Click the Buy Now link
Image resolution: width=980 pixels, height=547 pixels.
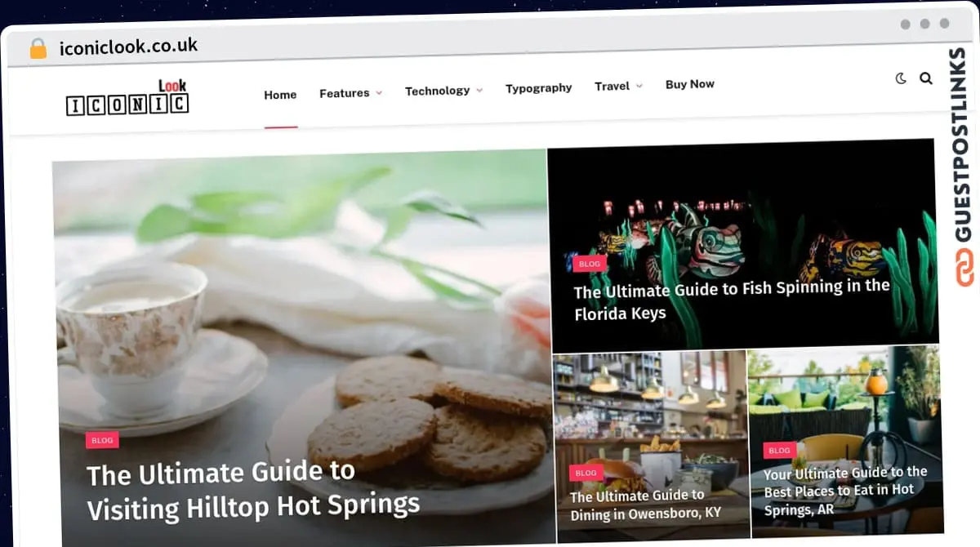click(x=690, y=84)
